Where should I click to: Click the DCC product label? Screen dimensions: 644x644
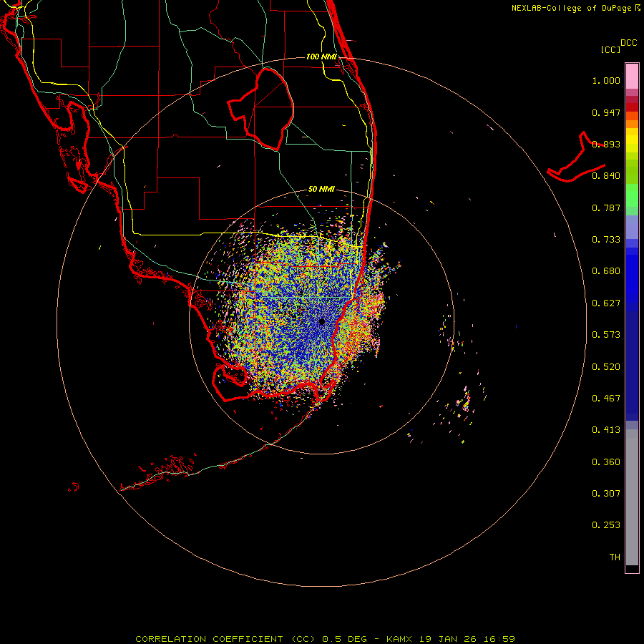[x=629, y=43]
